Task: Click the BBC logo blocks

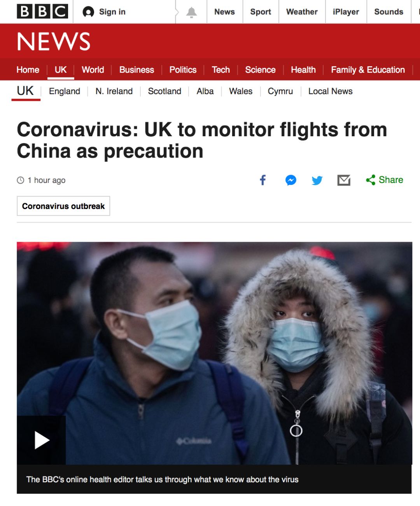Action: [42, 11]
